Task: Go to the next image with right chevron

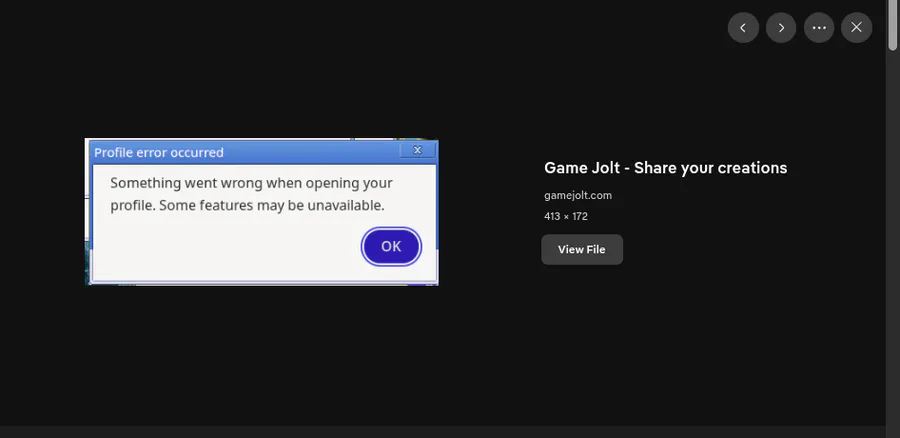Action: 781,28
